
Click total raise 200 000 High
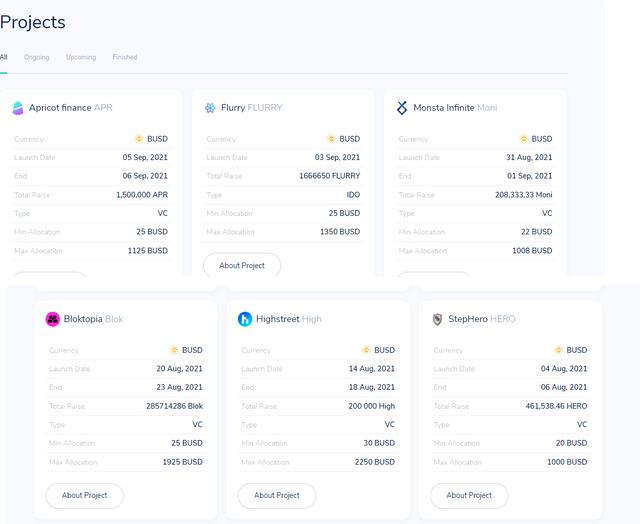pos(372,406)
